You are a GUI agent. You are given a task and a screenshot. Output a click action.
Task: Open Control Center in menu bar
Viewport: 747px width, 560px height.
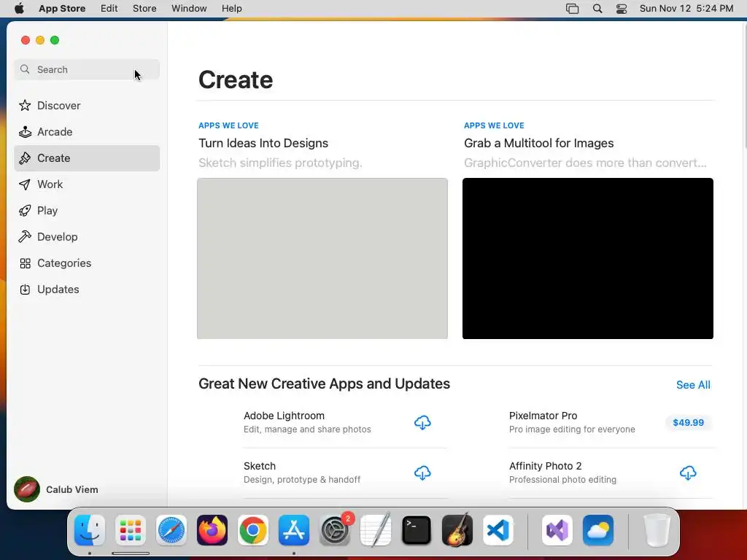pos(622,9)
